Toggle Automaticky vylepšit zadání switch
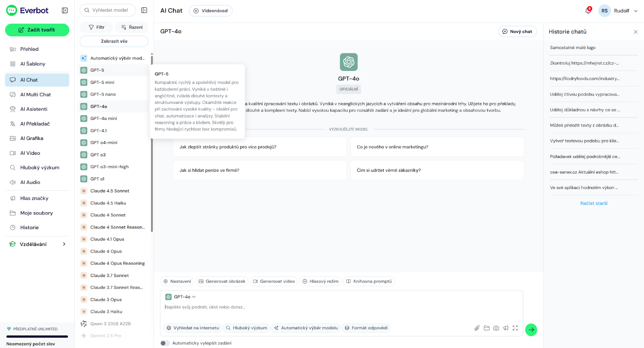644x348 pixels. [165, 343]
